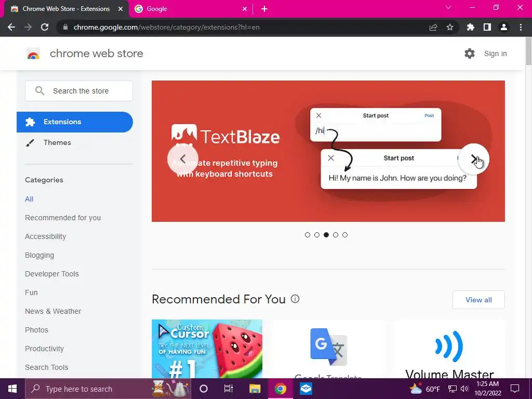Reload the Chrome Web Store page
Image resolution: width=532 pixels, height=399 pixels.
click(x=45, y=27)
